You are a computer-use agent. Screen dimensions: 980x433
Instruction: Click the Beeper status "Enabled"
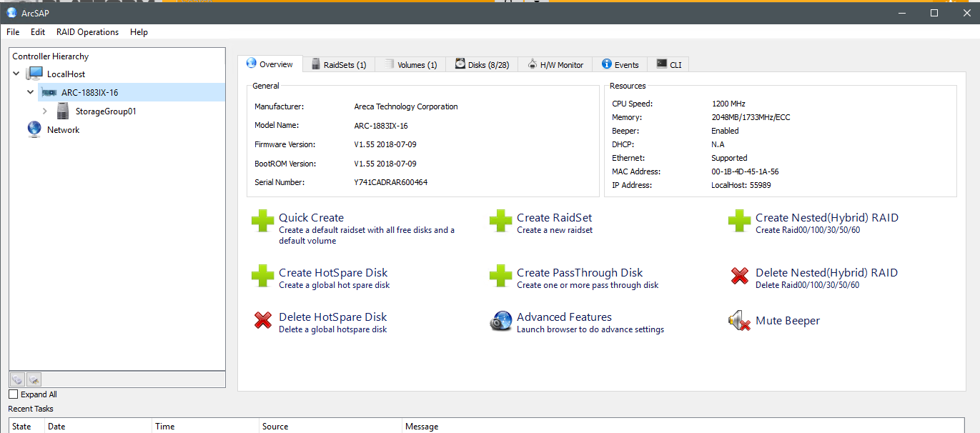point(725,131)
